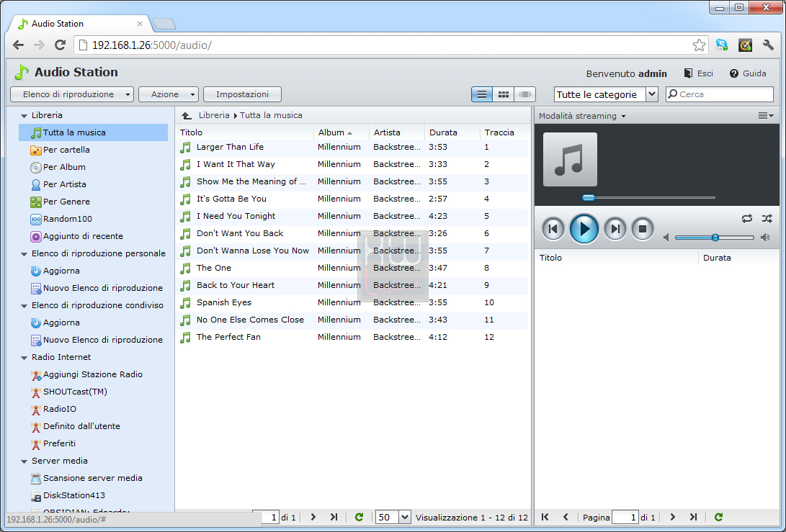This screenshot has height=532, width=786.
Task: Select the song Larger Than Life
Action: 352,147
